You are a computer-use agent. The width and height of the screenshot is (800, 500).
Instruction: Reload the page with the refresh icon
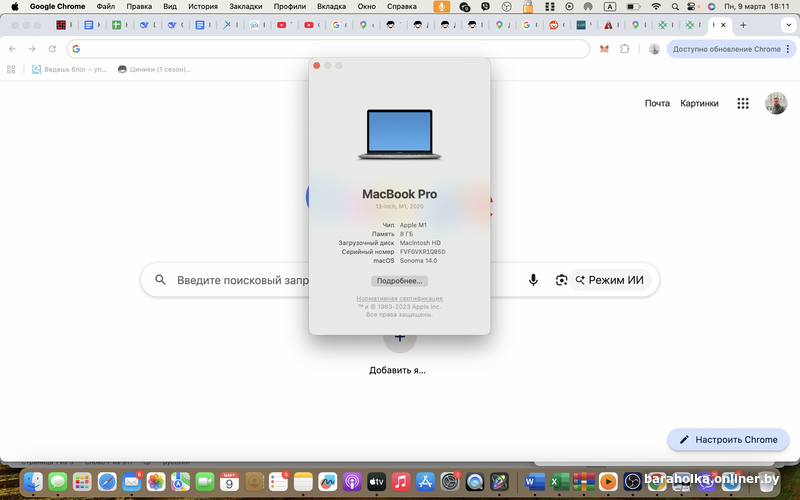tap(52, 48)
